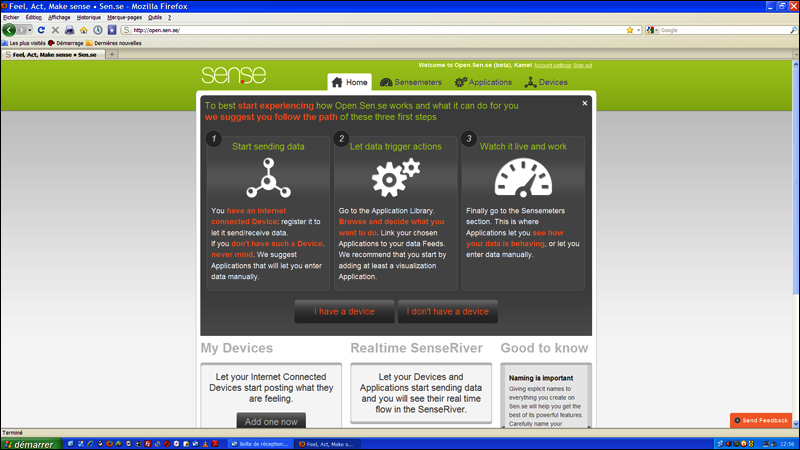Click the page scrollbar up arrow

[795, 64]
